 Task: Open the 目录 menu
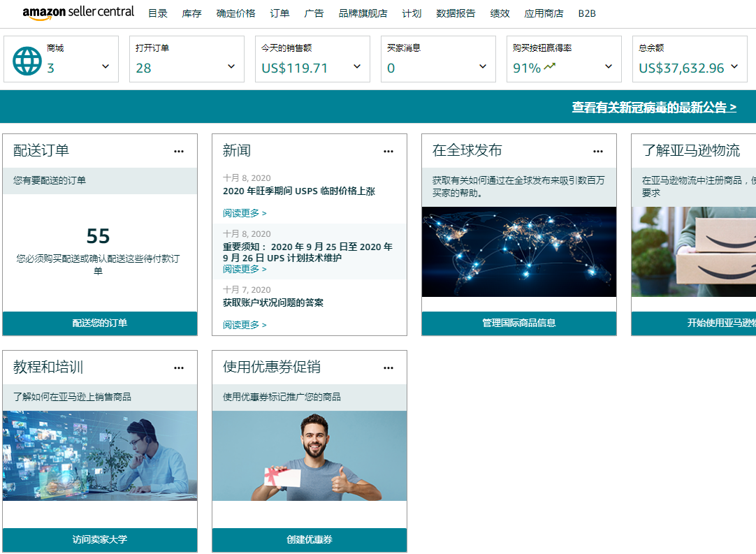click(x=158, y=13)
